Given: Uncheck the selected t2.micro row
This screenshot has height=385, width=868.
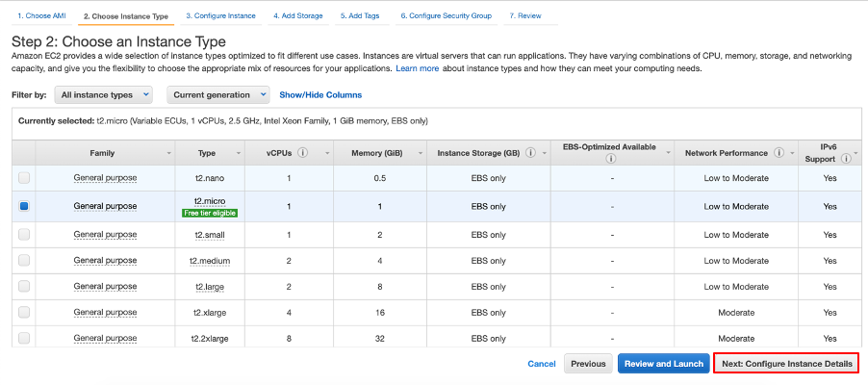Looking at the screenshot, I should click(x=24, y=206).
